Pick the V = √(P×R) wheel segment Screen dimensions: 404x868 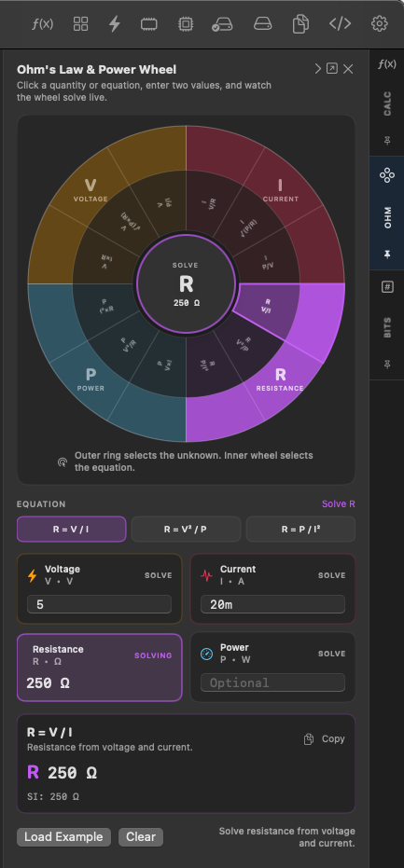[x=131, y=222]
